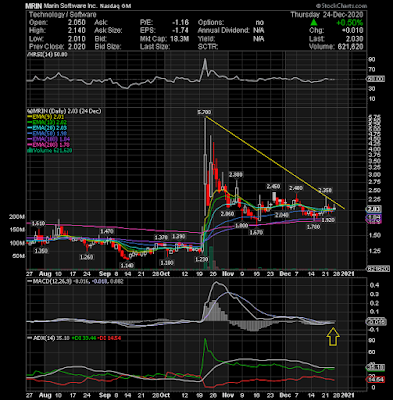
Task: Click the 1.610 price annotation at left
Action: coord(38,224)
